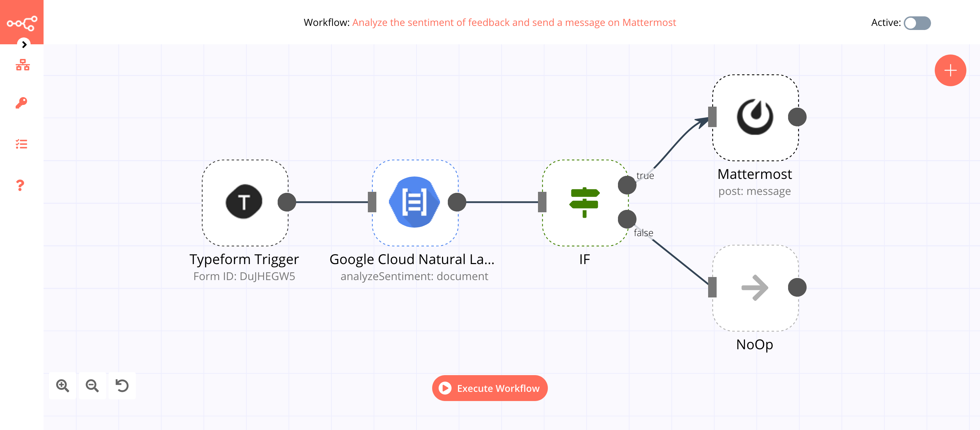Click the zoom-in magnifier control

(x=63, y=386)
